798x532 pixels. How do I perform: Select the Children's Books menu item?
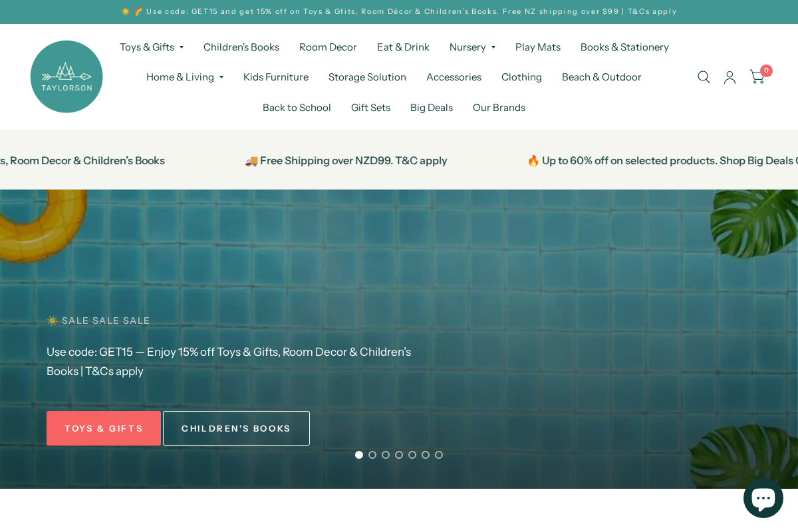point(241,47)
